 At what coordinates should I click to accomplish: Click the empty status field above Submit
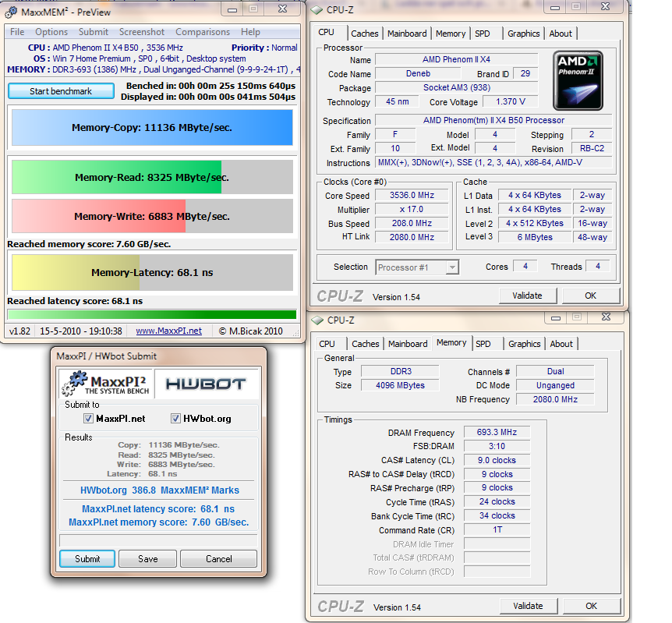click(x=158, y=540)
